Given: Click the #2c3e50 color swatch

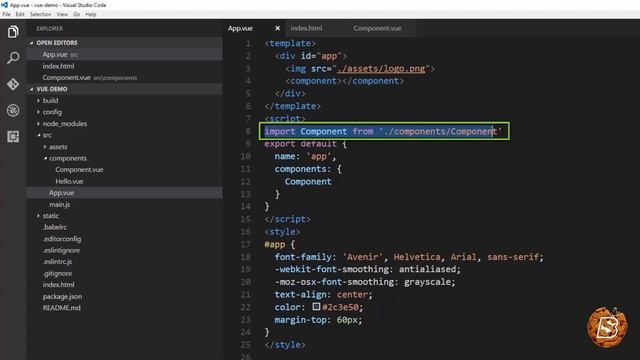Looking at the screenshot, I should pyautogui.click(x=316, y=306).
